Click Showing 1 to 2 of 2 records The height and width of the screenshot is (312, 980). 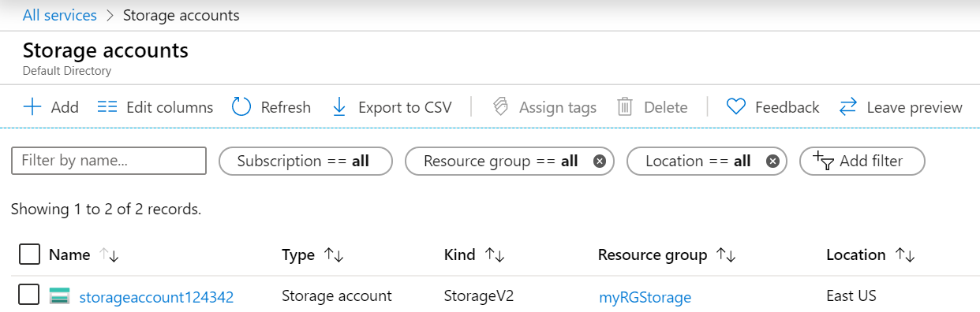tap(107, 210)
